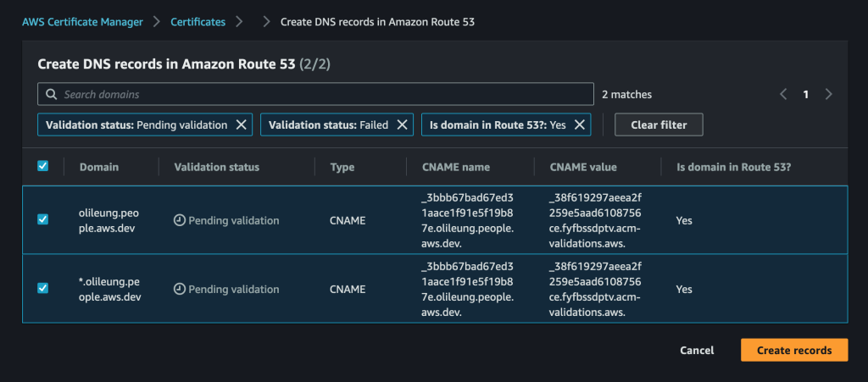Click the Is domain in Route 53?: Yes chip label
Viewport: 868px width, 382px height.
[498, 125]
